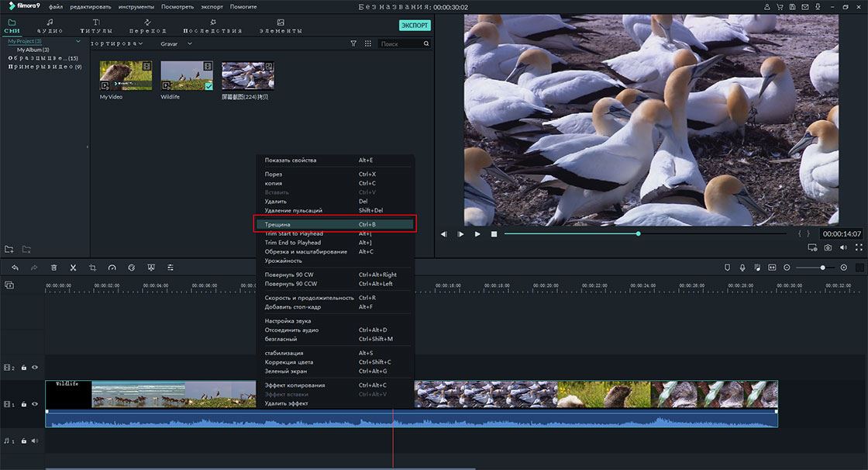Switch to the ТИТУЛЫ tab
The height and width of the screenshot is (470, 868).
[96, 26]
